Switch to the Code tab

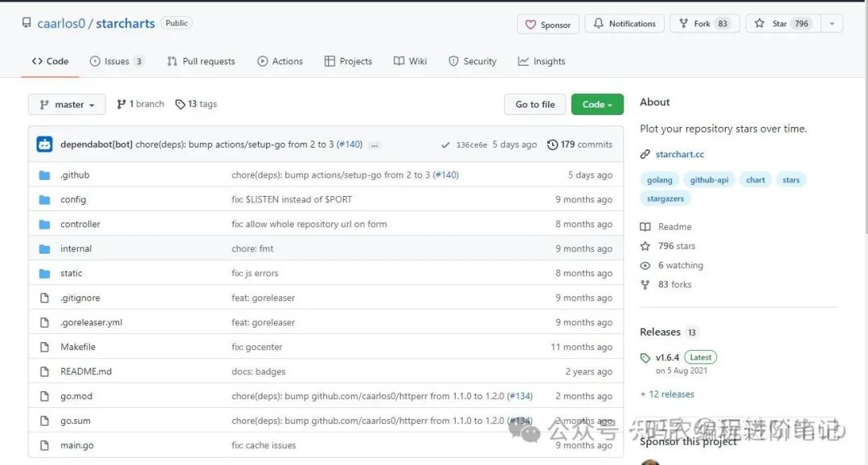[51, 61]
